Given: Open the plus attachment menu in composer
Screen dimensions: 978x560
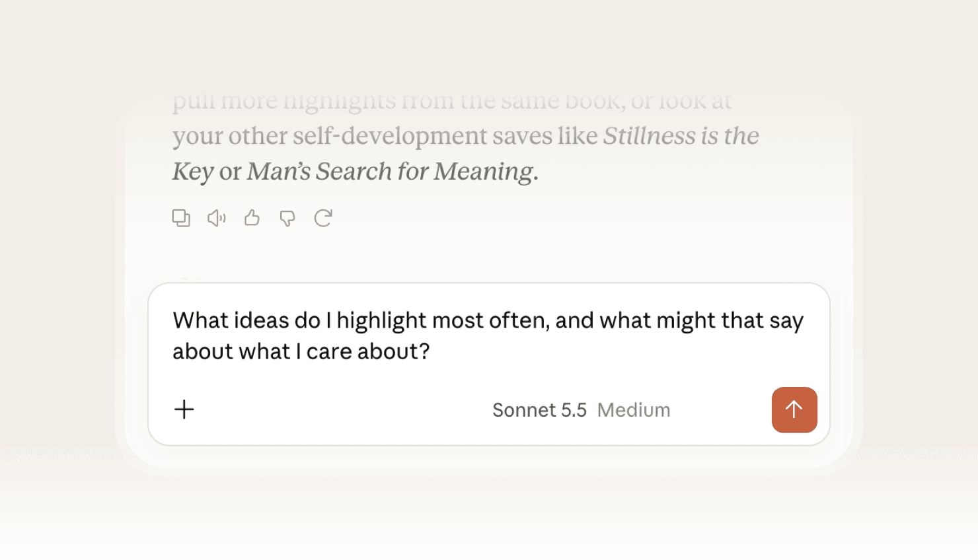Looking at the screenshot, I should click(184, 409).
